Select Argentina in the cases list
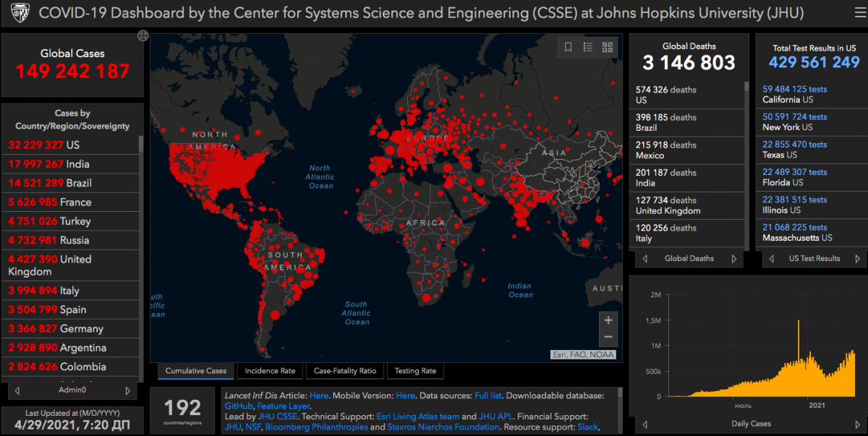This screenshot has height=436, width=868. pyautogui.click(x=71, y=348)
